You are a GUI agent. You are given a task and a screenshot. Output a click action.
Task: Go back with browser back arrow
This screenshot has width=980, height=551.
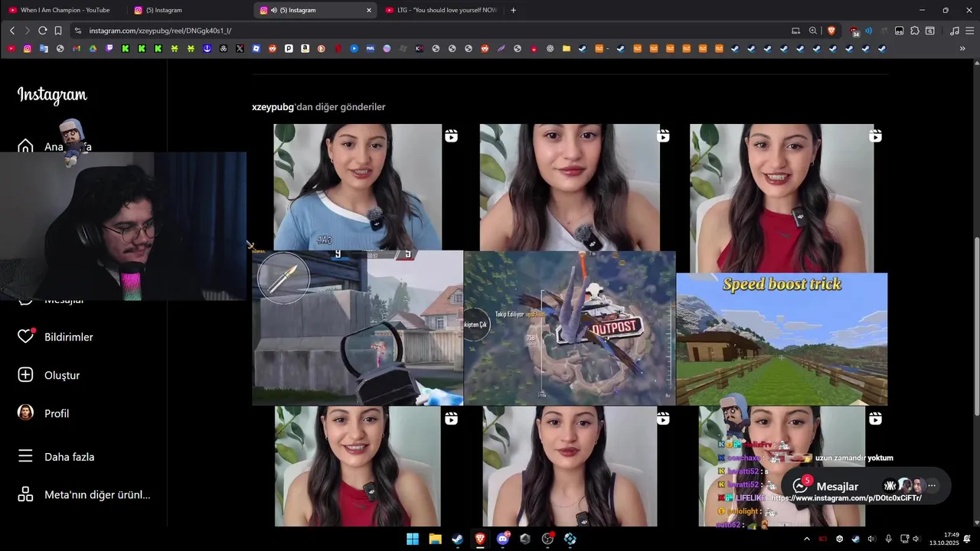coord(12,31)
